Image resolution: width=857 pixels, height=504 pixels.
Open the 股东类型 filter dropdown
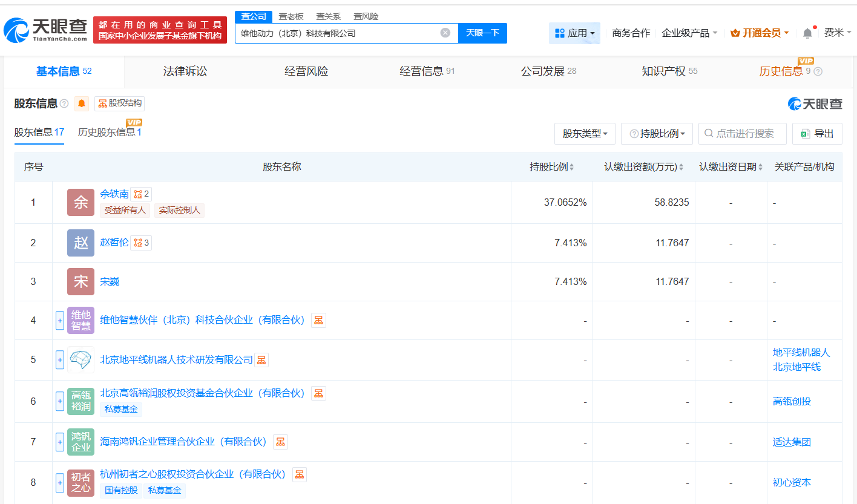point(585,133)
